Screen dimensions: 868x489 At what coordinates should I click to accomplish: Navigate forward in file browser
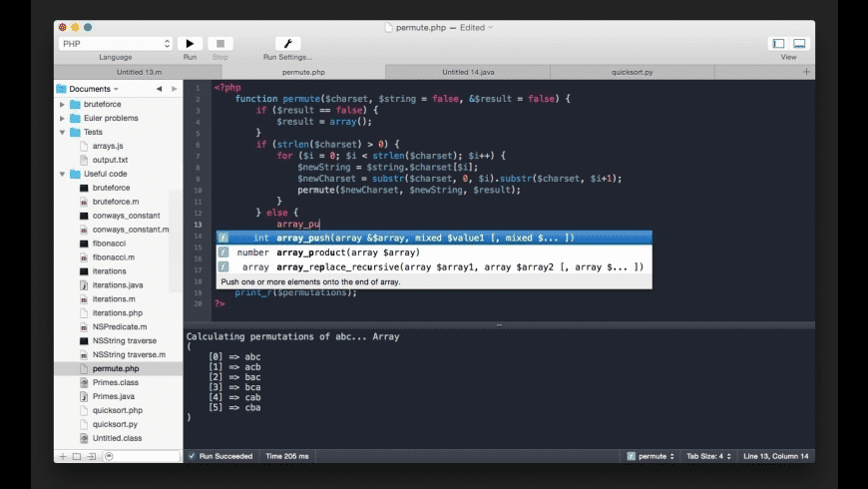(173, 89)
